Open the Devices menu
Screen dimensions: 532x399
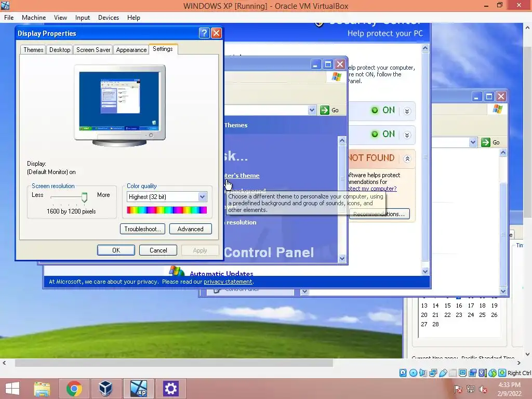coord(109,18)
